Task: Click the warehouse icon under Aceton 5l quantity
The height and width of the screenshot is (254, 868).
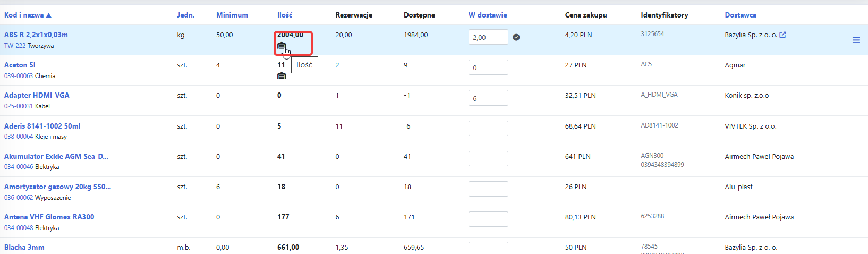Action: tap(282, 76)
